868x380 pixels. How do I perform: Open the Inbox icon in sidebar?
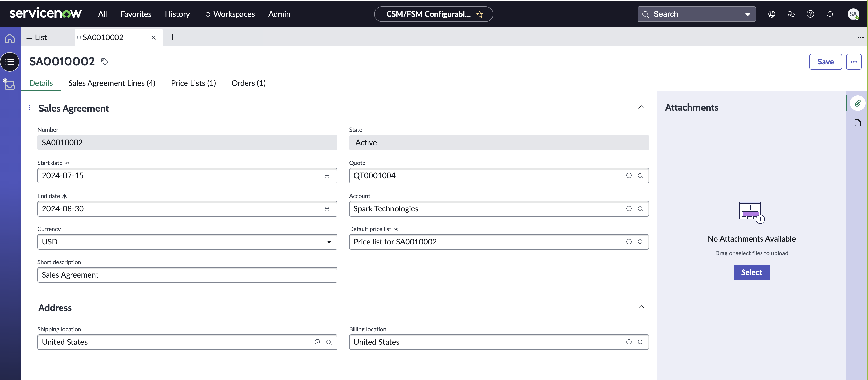(x=9, y=84)
